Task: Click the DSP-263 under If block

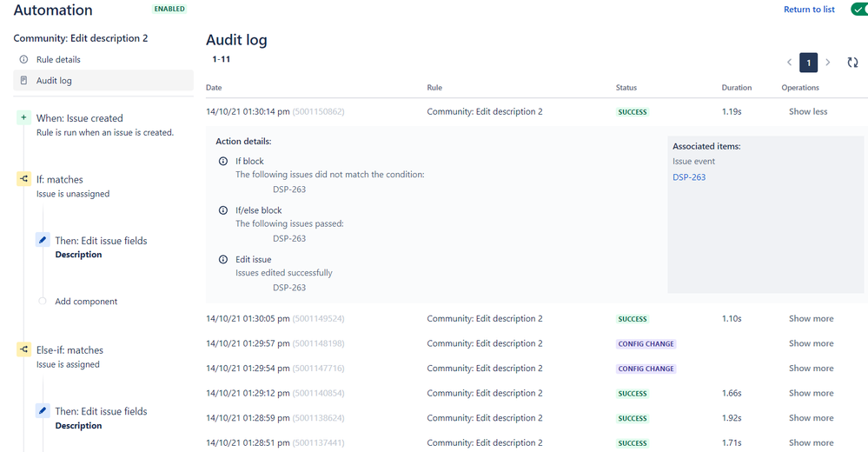Action: coord(289,189)
